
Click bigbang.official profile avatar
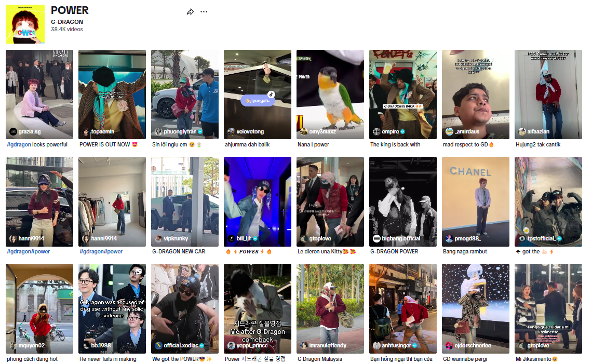pos(376,239)
